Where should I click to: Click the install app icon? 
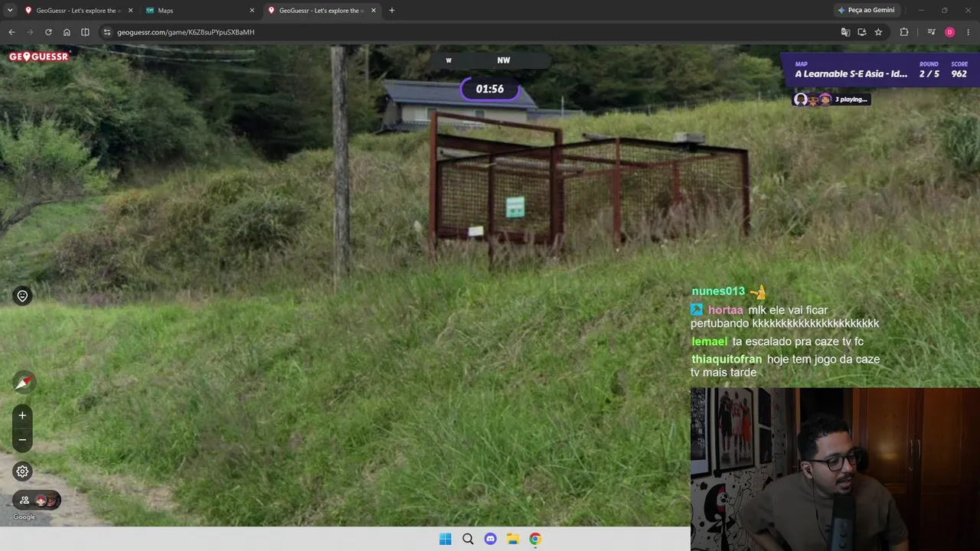coord(862,32)
